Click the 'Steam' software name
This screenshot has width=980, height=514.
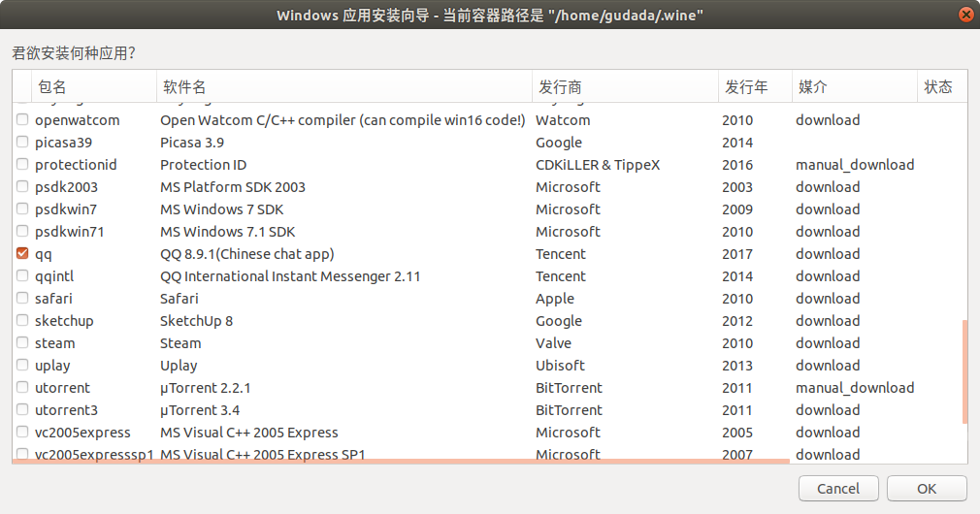coord(180,343)
